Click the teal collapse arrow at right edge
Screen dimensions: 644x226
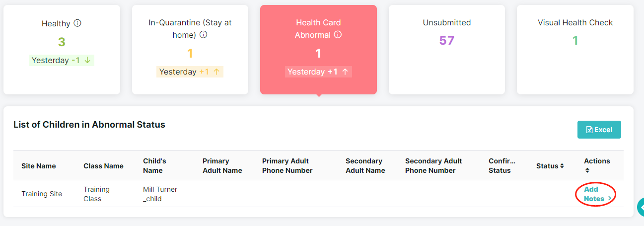641,207
